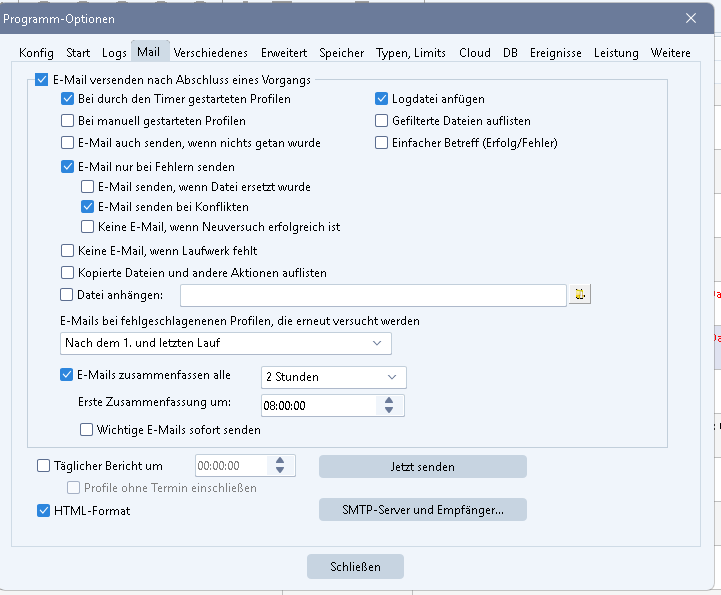Viewport: 721px width, 595px height.
Task: Close the Programm-Optionen dialog with X
Action: click(691, 18)
